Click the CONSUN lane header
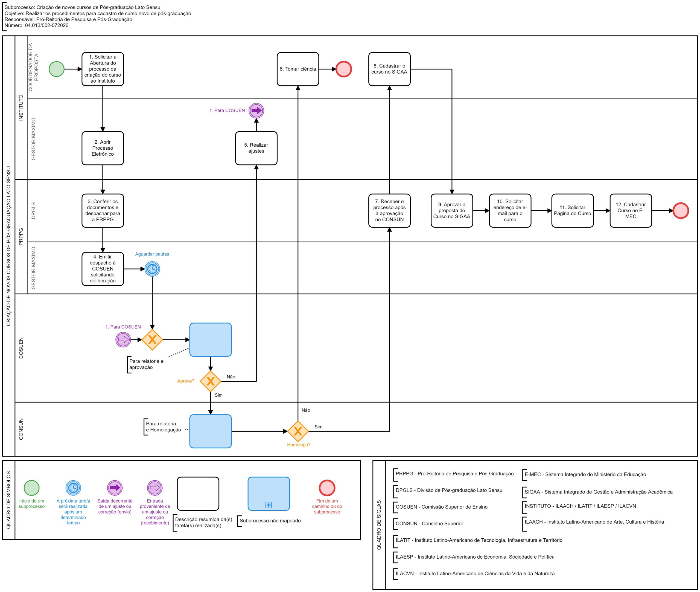 pos(21,429)
